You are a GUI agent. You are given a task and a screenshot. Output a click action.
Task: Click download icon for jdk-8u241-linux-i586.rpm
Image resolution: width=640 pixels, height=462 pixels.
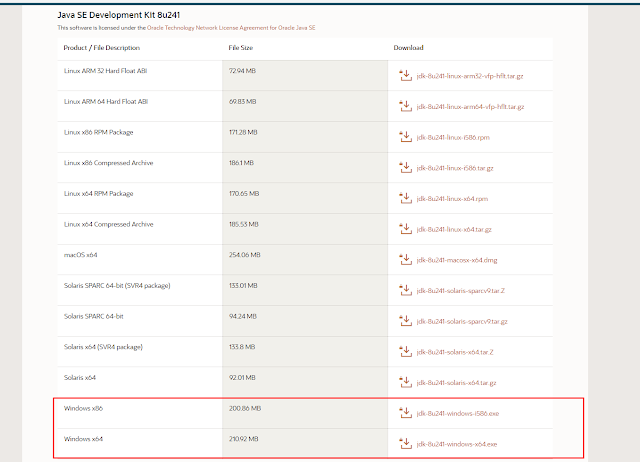pyautogui.click(x=405, y=137)
